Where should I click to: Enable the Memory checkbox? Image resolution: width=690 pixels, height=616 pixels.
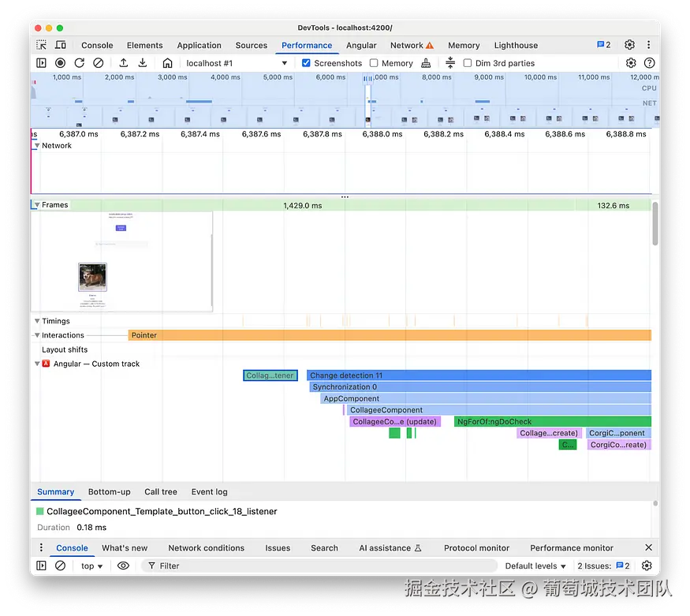[x=373, y=63]
